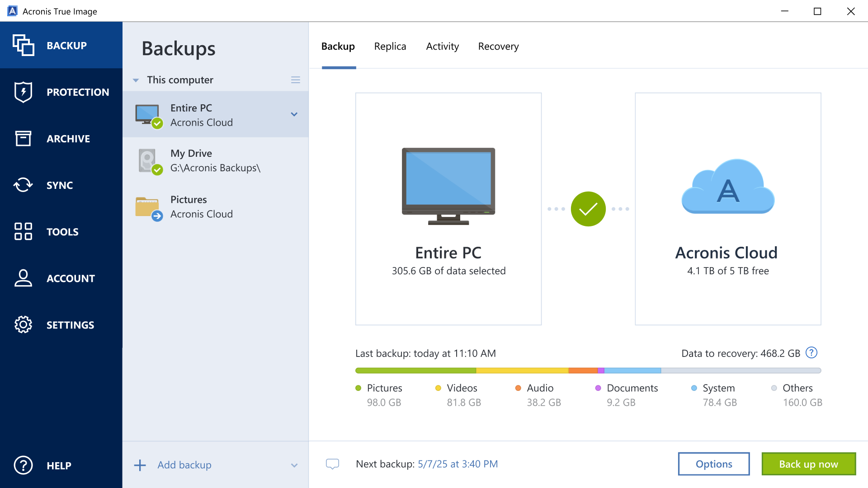The image size is (868, 488).
Task: Click the Sync arrows icon
Action: (x=23, y=185)
